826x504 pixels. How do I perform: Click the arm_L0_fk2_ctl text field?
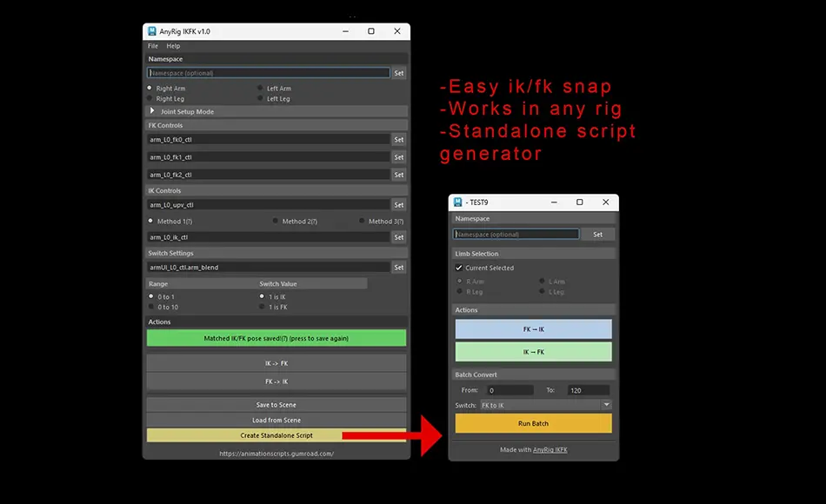click(268, 175)
